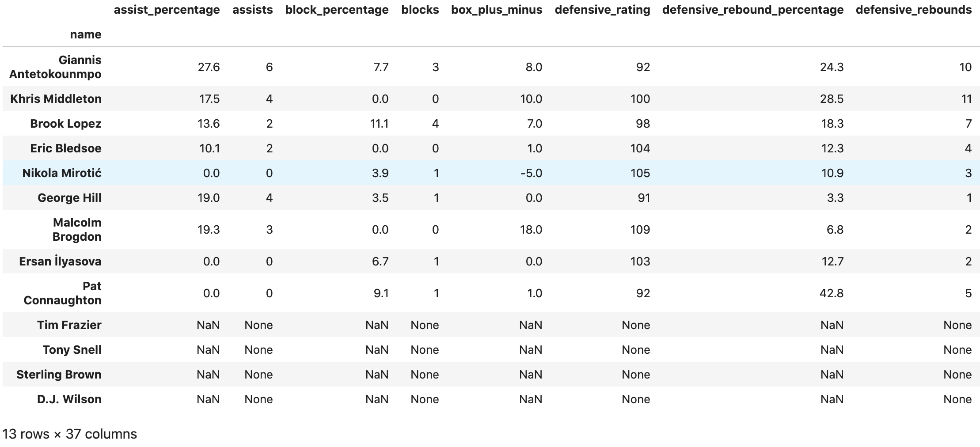Select George Hill's block_percentage value 3.5

pos(380,198)
